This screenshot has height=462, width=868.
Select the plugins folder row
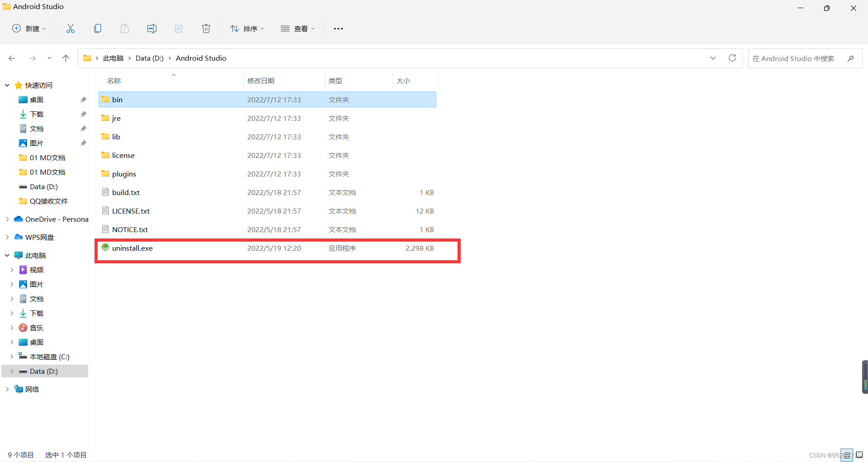point(267,174)
